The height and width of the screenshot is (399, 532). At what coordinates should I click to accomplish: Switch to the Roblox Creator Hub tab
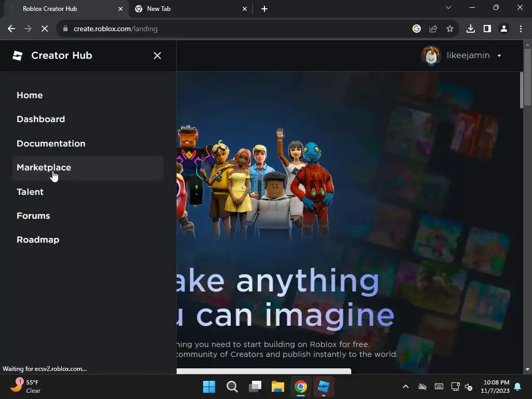click(x=64, y=9)
